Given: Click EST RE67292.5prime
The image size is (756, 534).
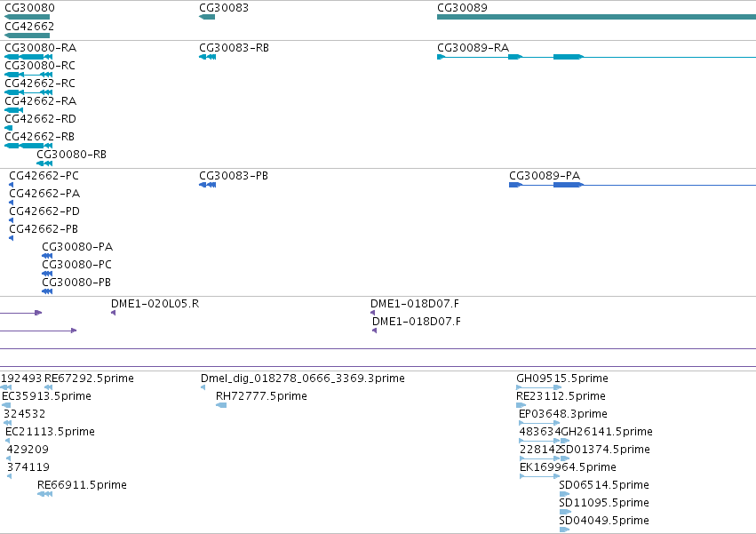Looking at the screenshot, I should pyautogui.click(x=89, y=379).
